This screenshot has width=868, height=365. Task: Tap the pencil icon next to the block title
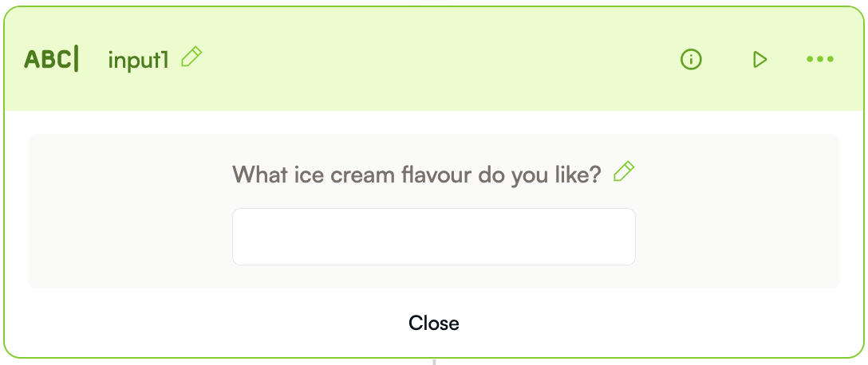[x=192, y=57]
